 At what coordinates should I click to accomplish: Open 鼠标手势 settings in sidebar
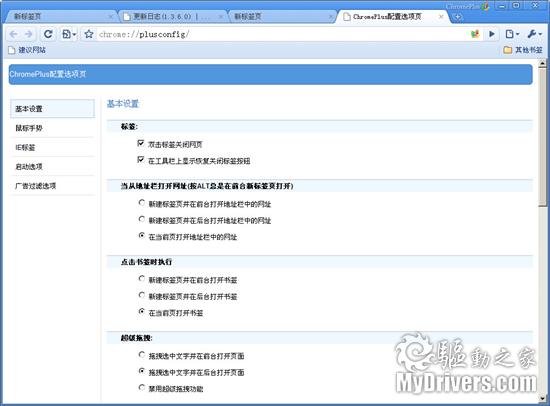52,128
